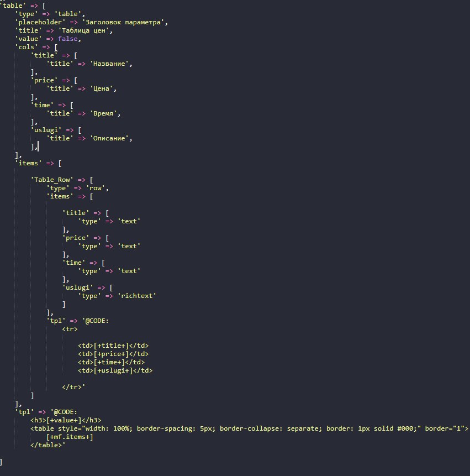Click the border="1" attribute
This screenshot has width=470, height=476.
point(445,428)
